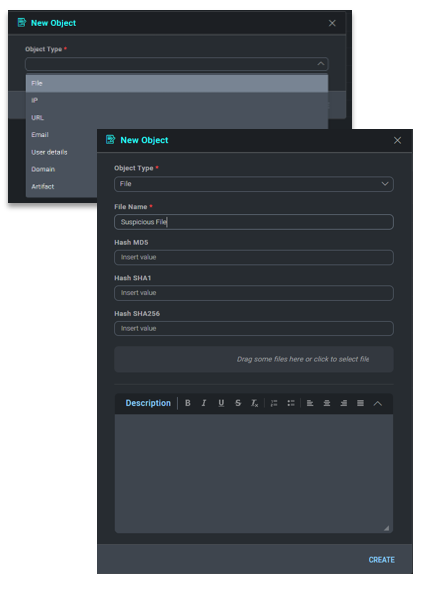Screen dimensions: 430x600
Task: Insert bulleted list in description
Action: coord(291,403)
